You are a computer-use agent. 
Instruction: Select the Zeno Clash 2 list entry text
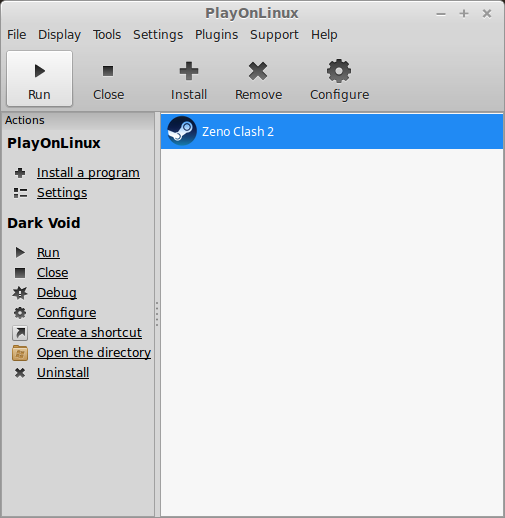tap(238, 132)
